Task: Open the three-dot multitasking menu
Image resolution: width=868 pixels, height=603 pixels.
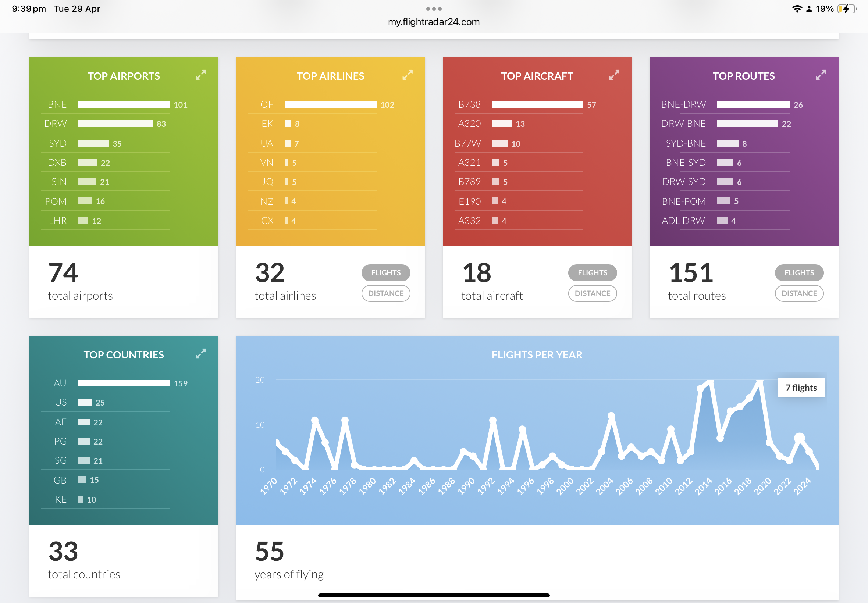Action: [x=434, y=9]
